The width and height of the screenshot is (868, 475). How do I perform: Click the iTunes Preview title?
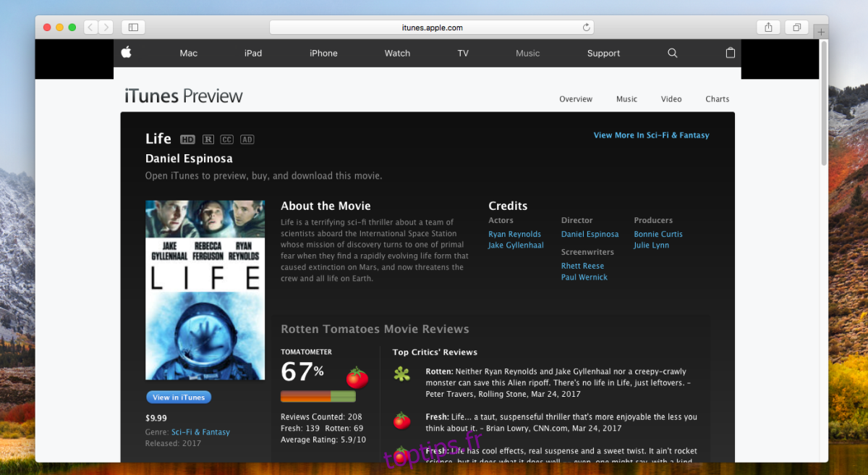click(x=184, y=96)
